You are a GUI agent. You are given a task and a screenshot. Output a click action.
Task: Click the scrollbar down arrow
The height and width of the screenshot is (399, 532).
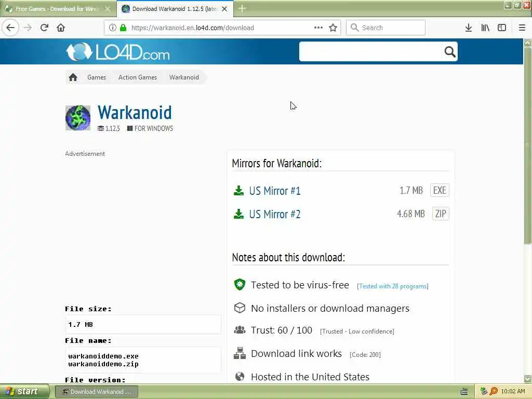coord(527,379)
